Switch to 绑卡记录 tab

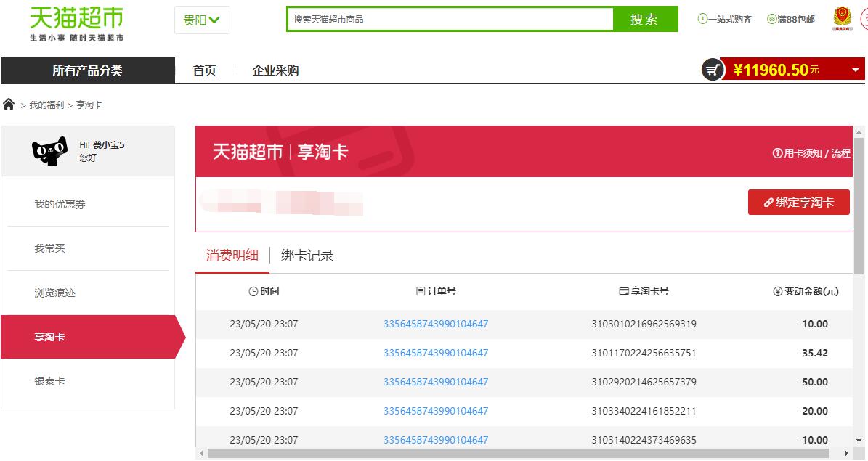click(307, 255)
